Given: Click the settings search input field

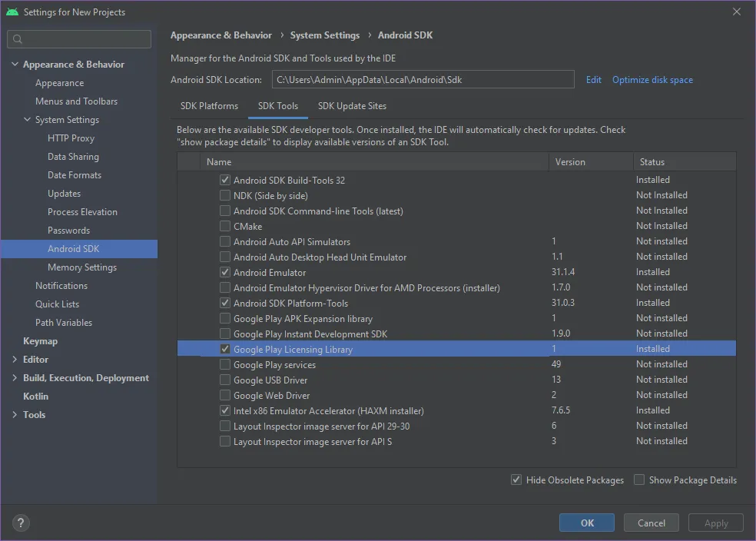Looking at the screenshot, I should [79, 39].
